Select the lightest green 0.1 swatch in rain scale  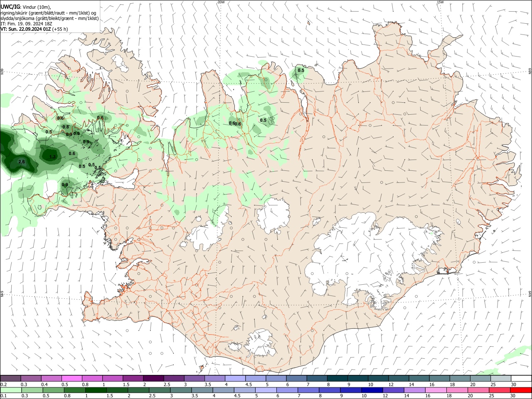click(11, 390)
